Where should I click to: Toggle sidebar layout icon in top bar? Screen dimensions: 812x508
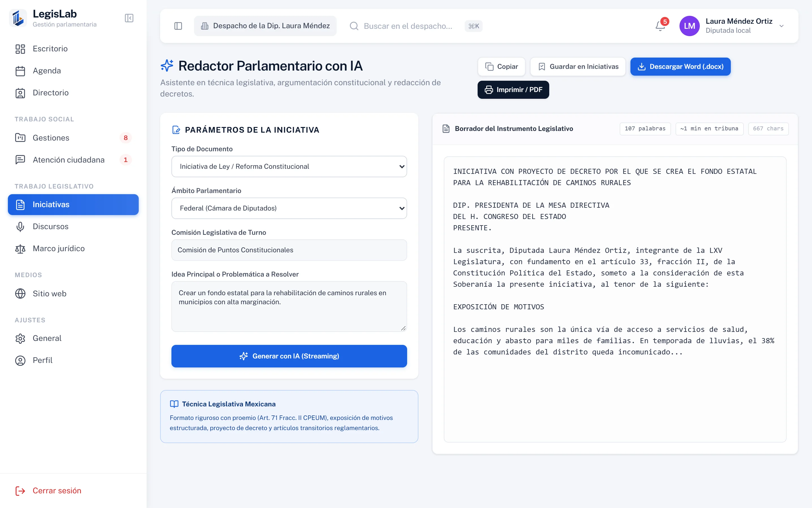(178, 26)
